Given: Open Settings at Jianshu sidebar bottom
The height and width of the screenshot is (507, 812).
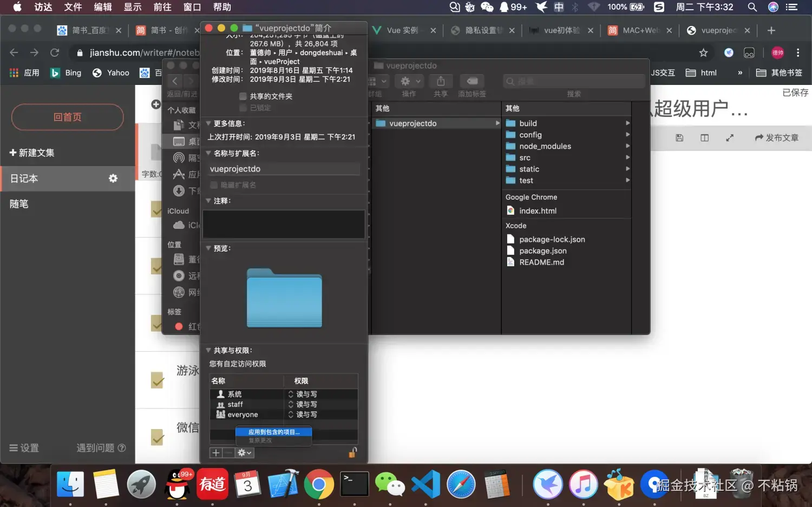Looking at the screenshot, I should 24,448.
